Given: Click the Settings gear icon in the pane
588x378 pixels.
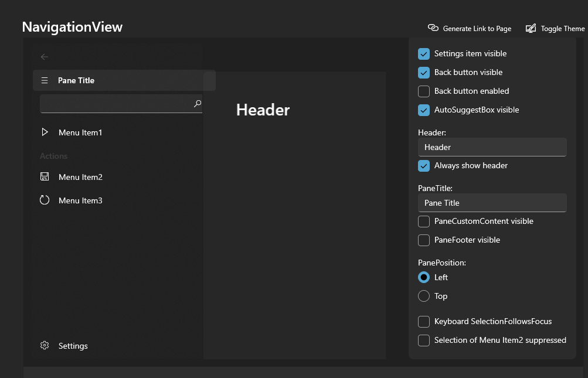Looking at the screenshot, I should [x=45, y=346].
